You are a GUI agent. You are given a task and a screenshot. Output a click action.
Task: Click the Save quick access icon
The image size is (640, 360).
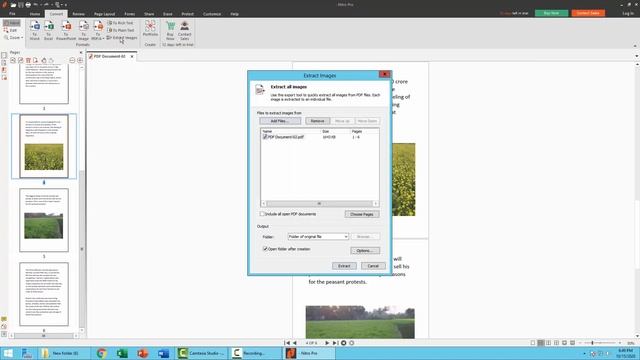pos(20,5)
